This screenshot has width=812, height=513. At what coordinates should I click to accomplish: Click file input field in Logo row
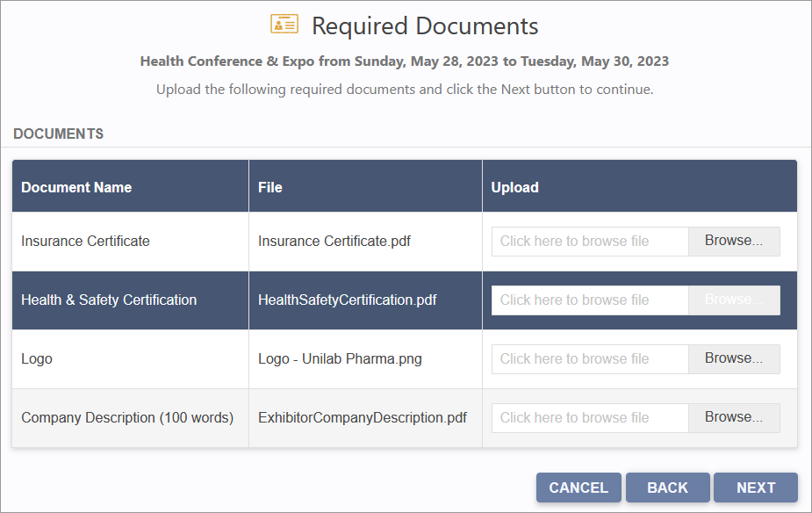point(590,358)
